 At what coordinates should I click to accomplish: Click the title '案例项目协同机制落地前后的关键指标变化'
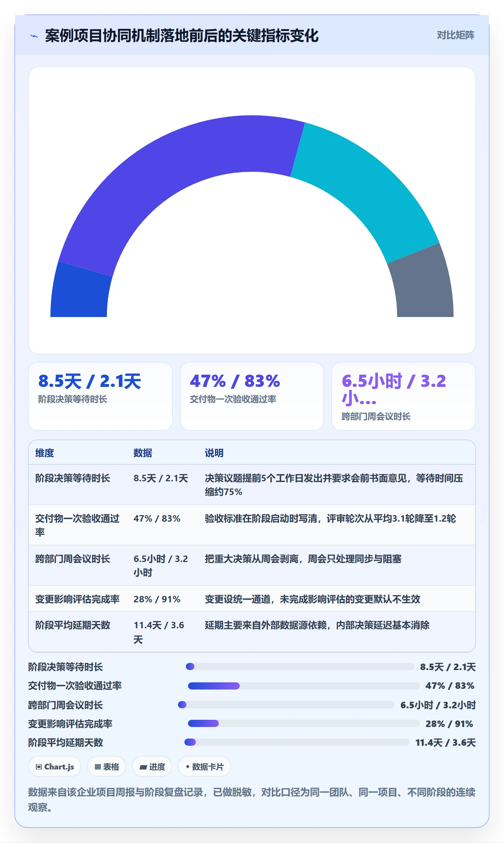pyautogui.click(x=182, y=36)
